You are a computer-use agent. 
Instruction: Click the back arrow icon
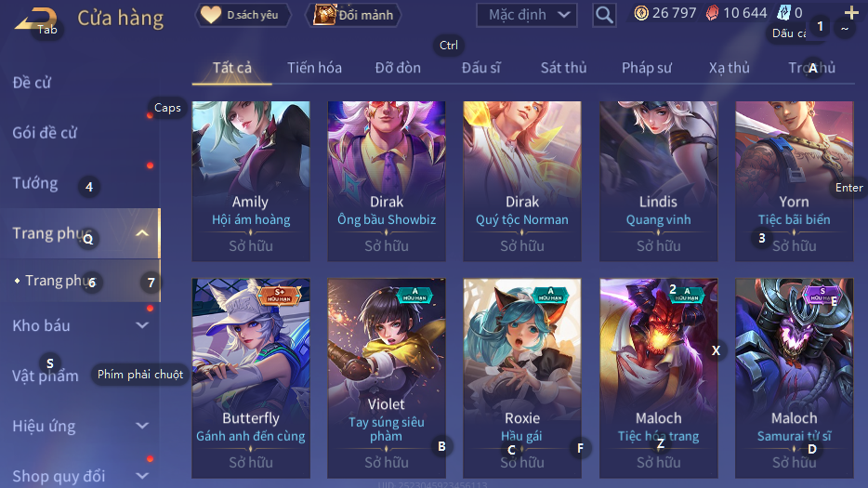[x=35, y=20]
